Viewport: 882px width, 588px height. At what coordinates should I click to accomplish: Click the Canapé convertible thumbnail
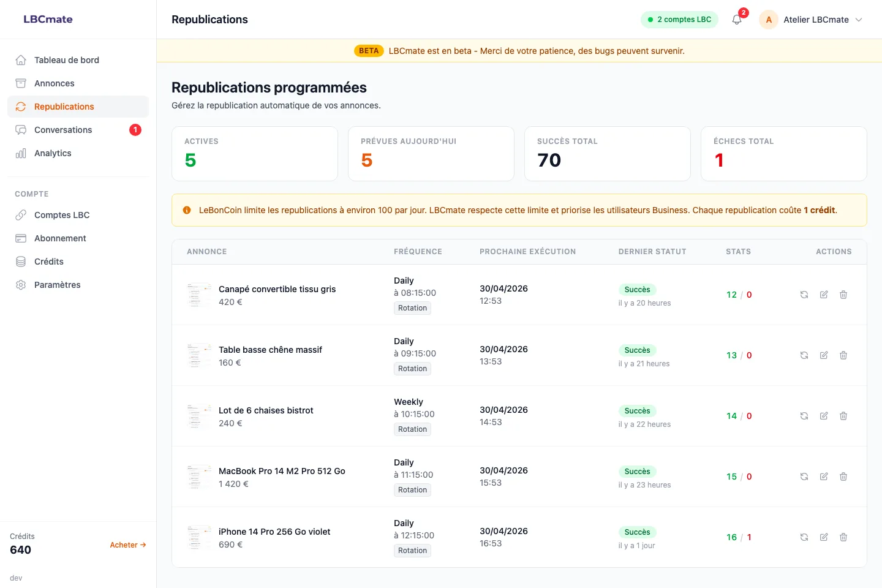[x=199, y=295]
